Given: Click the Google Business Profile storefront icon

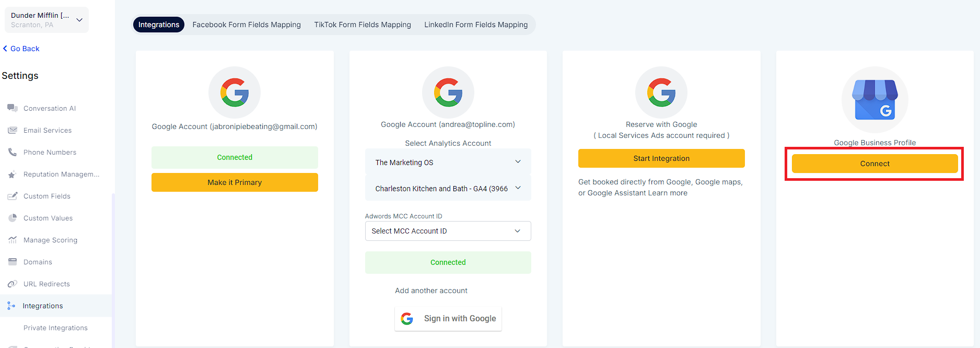Looking at the screenshot, I should tap(875, 99).
